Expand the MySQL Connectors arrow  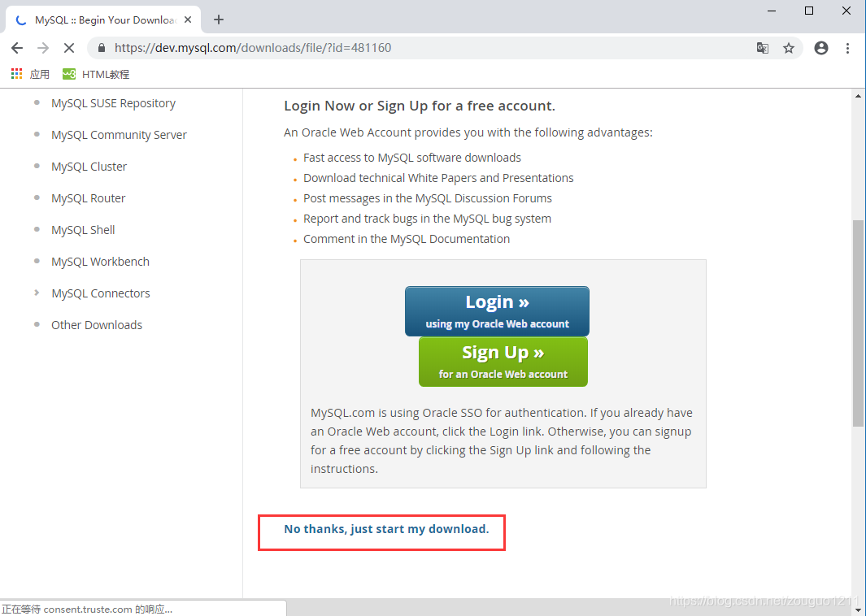(37, 293)
